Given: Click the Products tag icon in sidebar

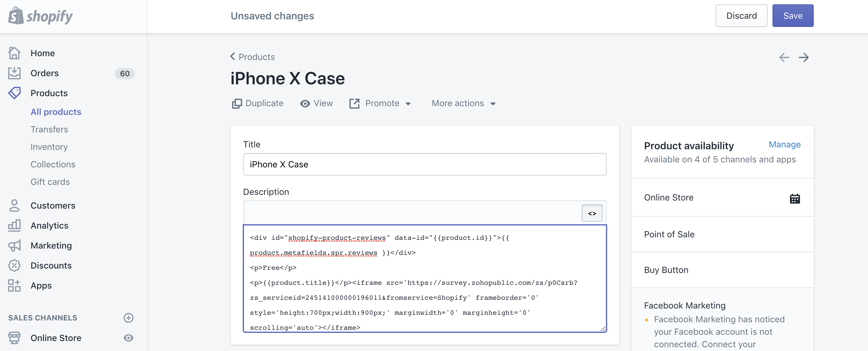Looking at the screenshot, I should point(15,93).
